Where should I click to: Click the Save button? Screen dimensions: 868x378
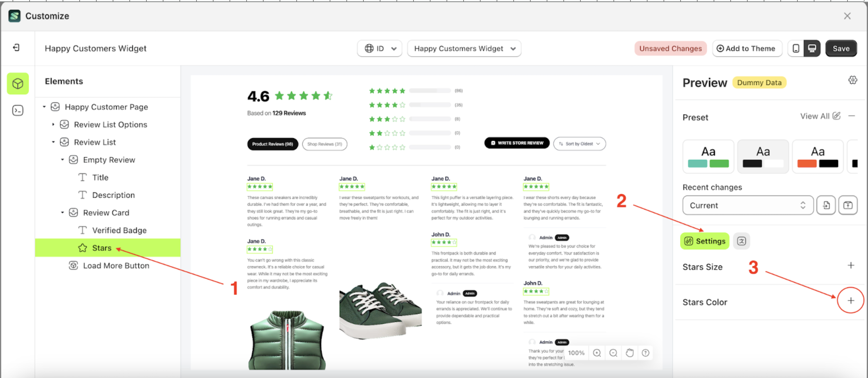(x=841, y=48)
